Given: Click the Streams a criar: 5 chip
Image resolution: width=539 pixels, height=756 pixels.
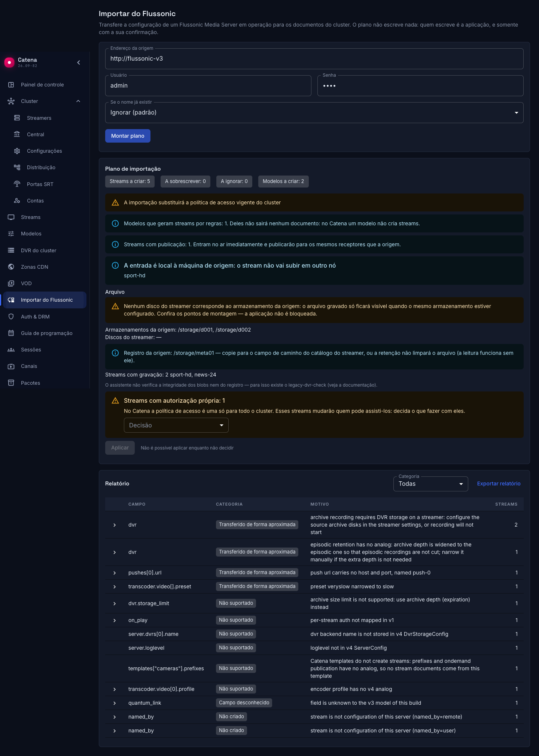Looking at the screenshot, I should coord(130,182).
